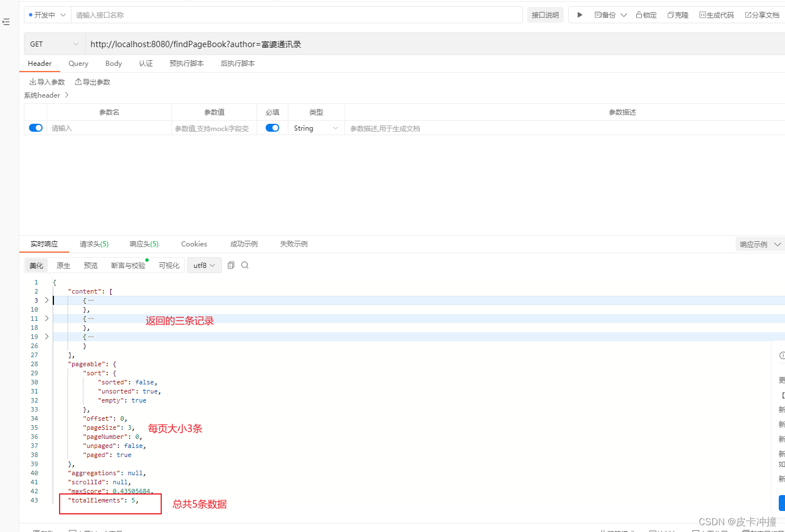The width and height of the screenshot is (785, 532).
Task: Click the "pageable": { line
Action: 92,364
